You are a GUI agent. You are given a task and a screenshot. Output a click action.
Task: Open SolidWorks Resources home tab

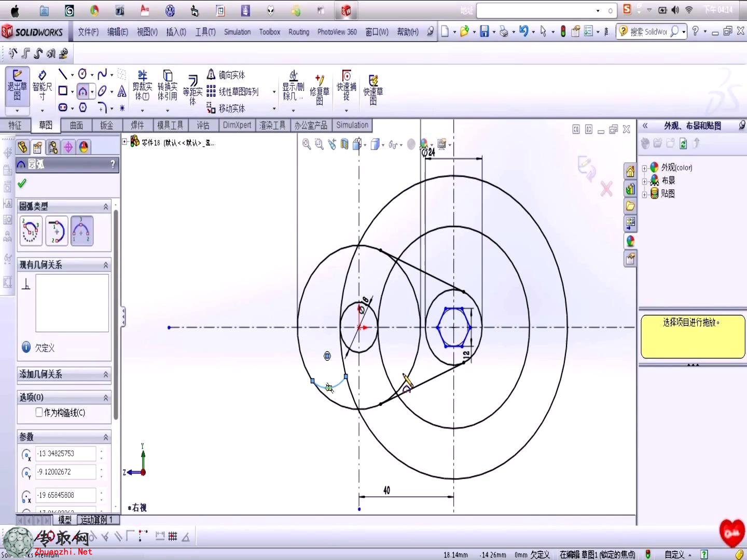(630, 172)
